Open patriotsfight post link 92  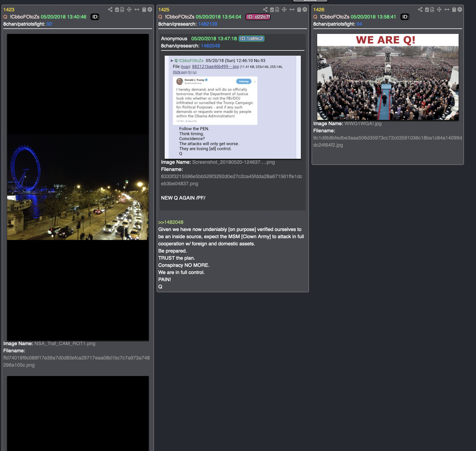(49, 24)
